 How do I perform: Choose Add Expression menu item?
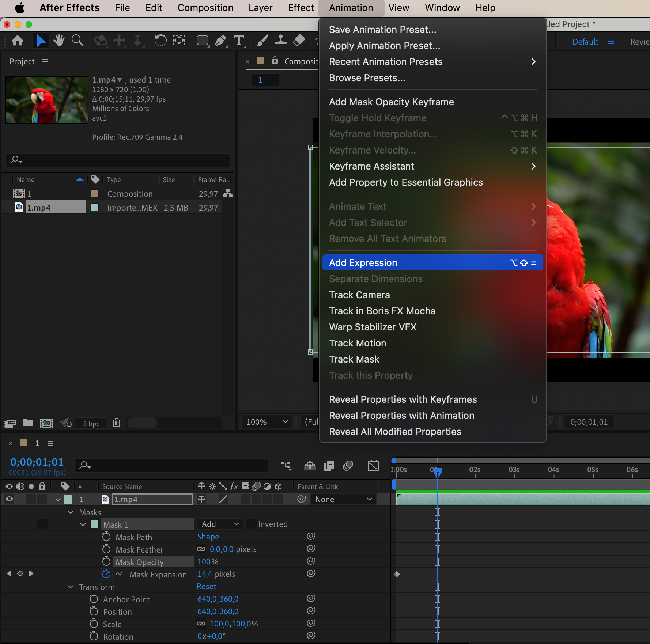[432, 263]
